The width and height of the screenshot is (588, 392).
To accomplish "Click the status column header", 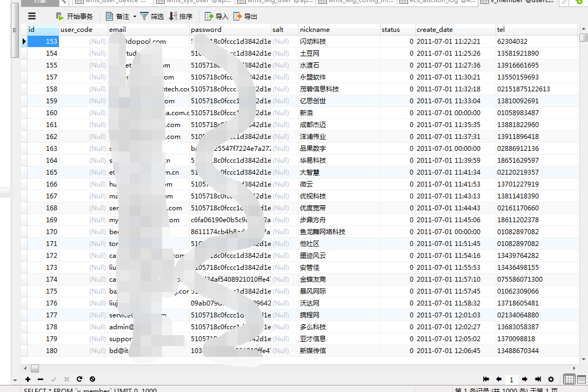I will [x=398, y=30].
